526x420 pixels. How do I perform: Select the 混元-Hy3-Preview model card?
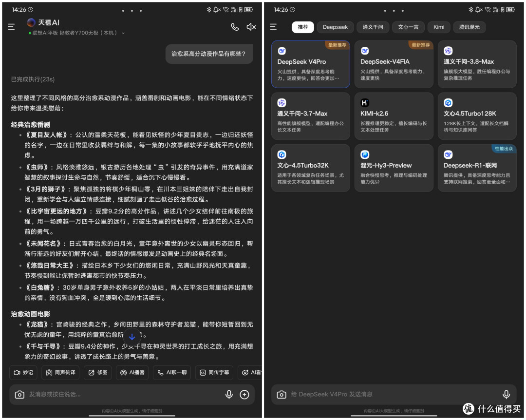coord(394,168)
